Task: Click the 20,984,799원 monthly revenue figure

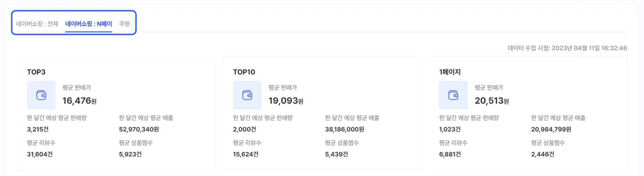Action: [551, 129]
